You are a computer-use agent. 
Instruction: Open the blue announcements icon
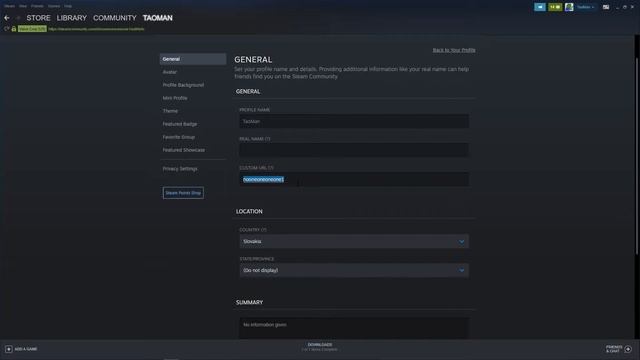(x=540, y=7)
